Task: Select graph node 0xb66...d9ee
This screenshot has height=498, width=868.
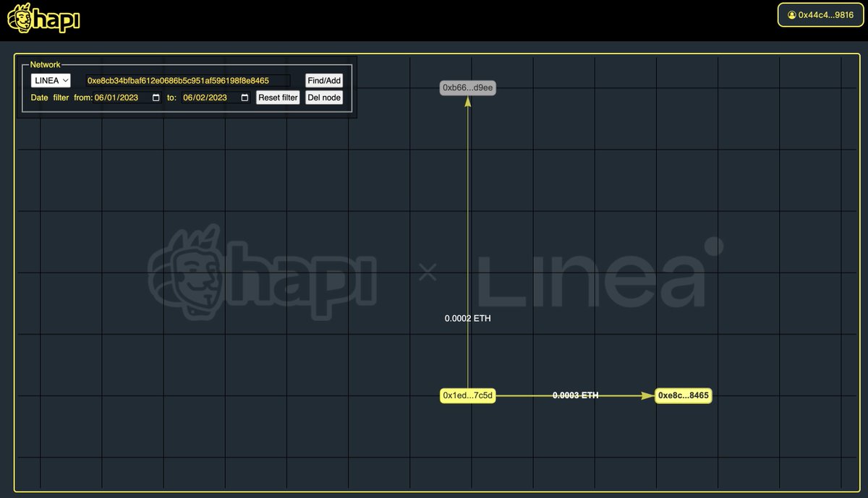Action: pos(468,87)
